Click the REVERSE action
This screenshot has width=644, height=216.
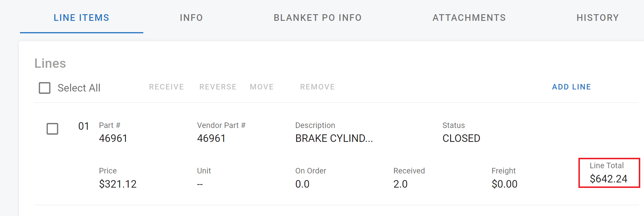coord(218,87)
